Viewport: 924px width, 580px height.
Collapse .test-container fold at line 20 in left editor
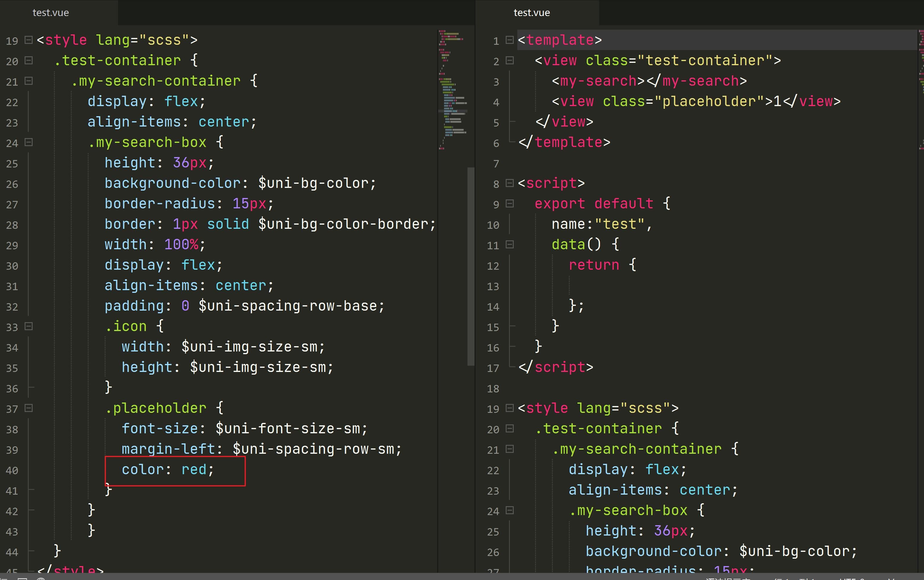coord(28,60)
